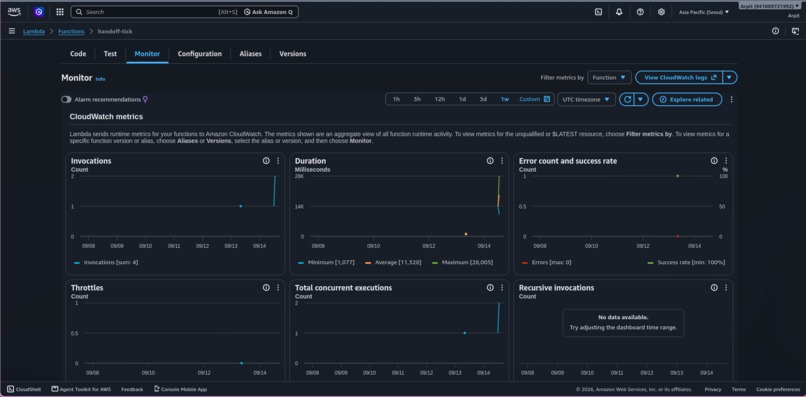
Task: Open the Monitor Info link
Action: click(x=100, y=79)
